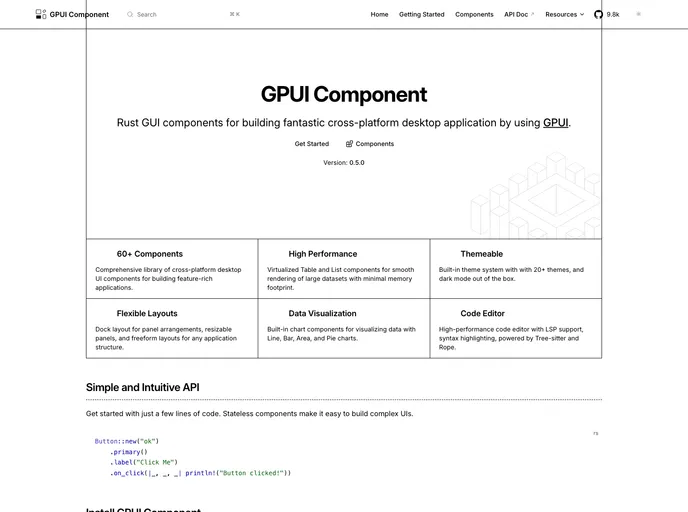Click the 60+ Components feature card
The height and width of the screenshot is (512, 688).
coord(172,269)
